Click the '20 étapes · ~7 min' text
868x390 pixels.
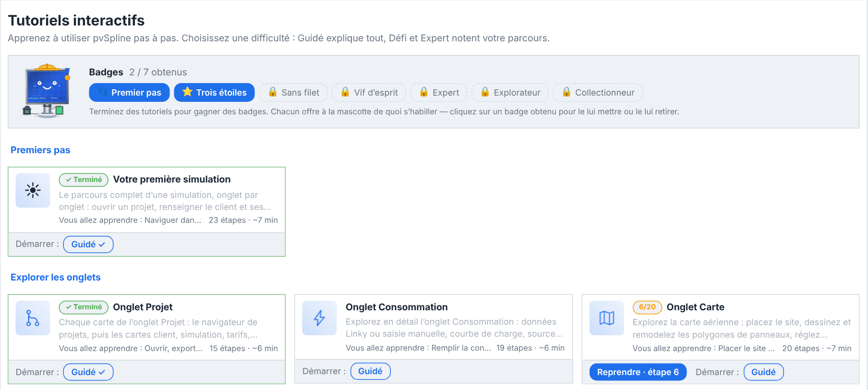tap(817, 348)
